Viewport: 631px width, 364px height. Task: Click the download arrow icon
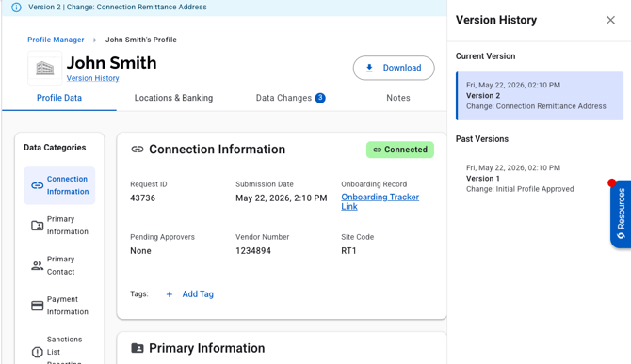click(x=369, y=68)
